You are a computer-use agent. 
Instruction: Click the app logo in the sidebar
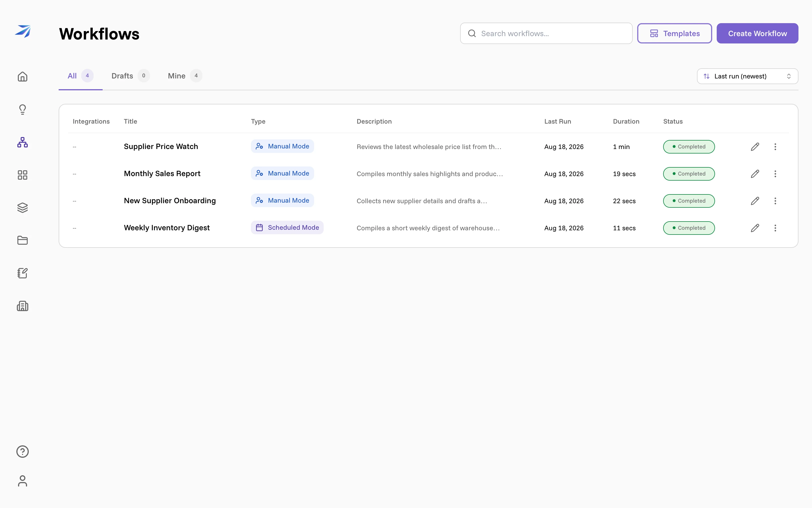pyautogui.click(x=23, y=31)
